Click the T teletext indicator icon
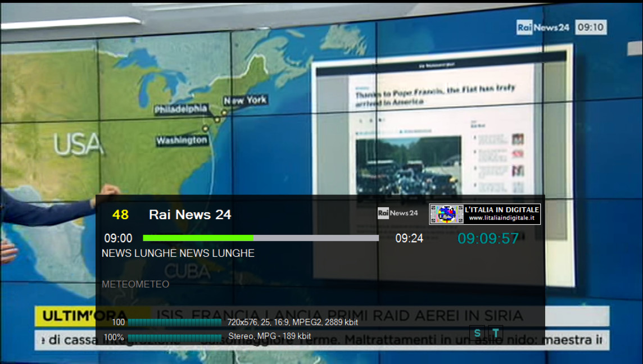Viewport: 643px width, 364px height. (496, 333)
